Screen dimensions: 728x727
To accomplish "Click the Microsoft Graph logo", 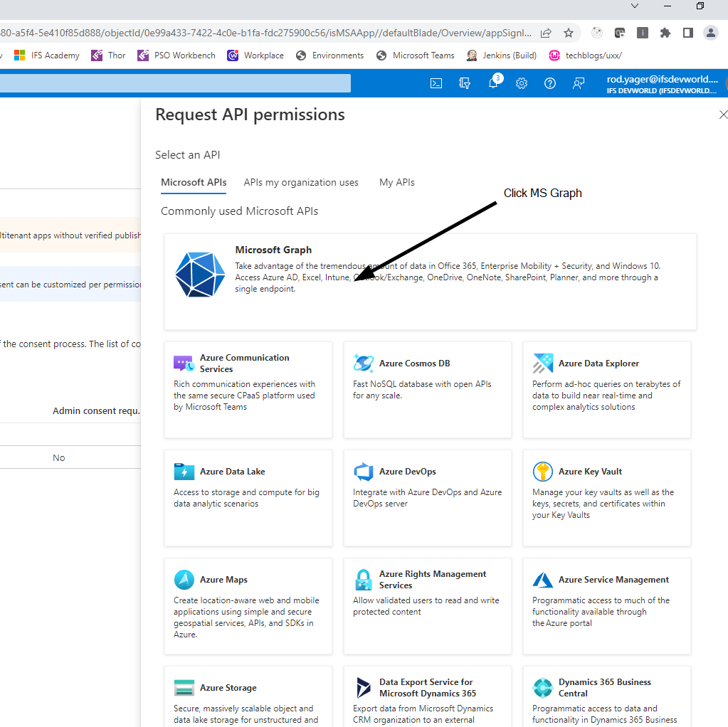I will tap(200, 275).
